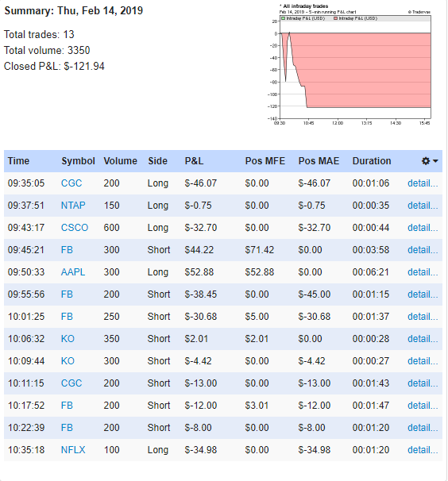448x481 pixels.
Task: Open NTAP symbol link
Action: click(x=73, y=206)
